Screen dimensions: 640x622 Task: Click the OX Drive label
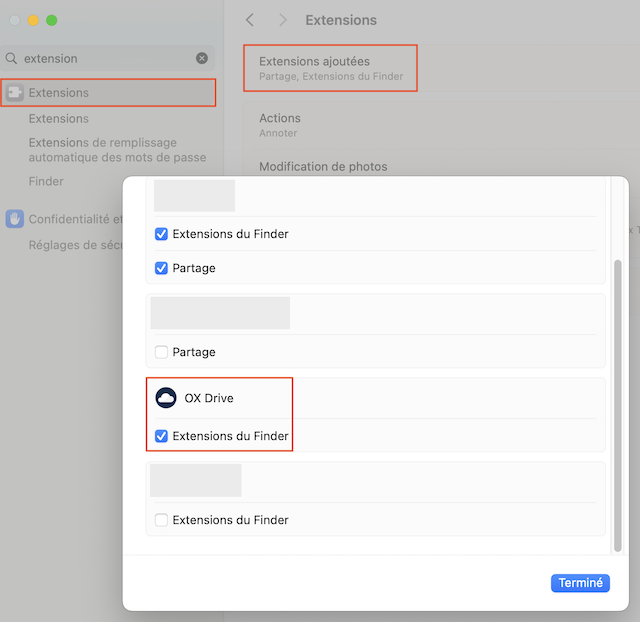[x=209, y=398]
